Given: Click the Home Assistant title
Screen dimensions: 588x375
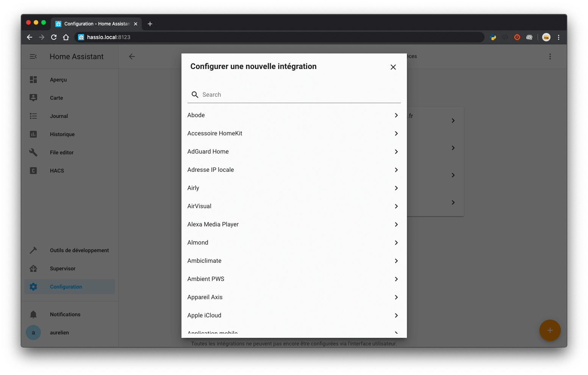Looking at the screenshot, I should click(x=77, y=56).
